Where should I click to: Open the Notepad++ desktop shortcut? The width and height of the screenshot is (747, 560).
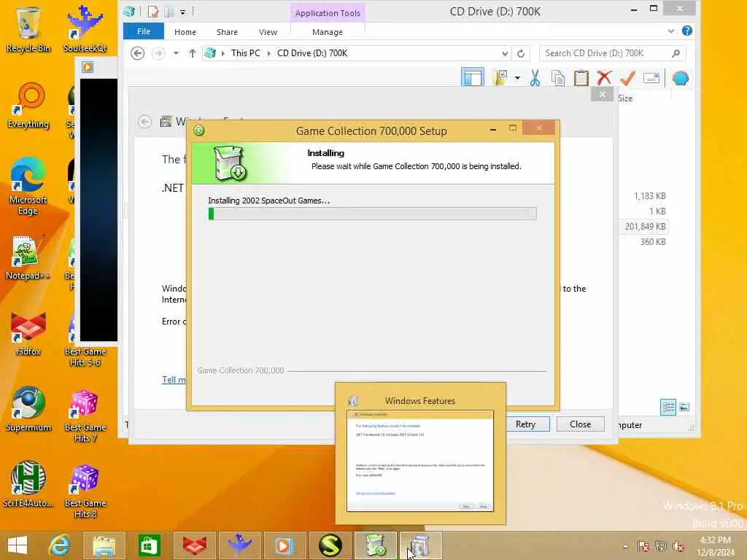28,257
